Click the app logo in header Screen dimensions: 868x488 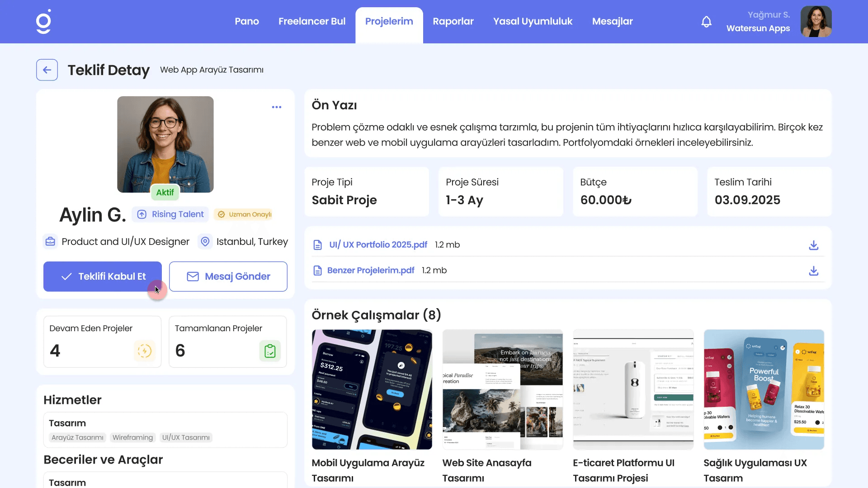[44, 22]
